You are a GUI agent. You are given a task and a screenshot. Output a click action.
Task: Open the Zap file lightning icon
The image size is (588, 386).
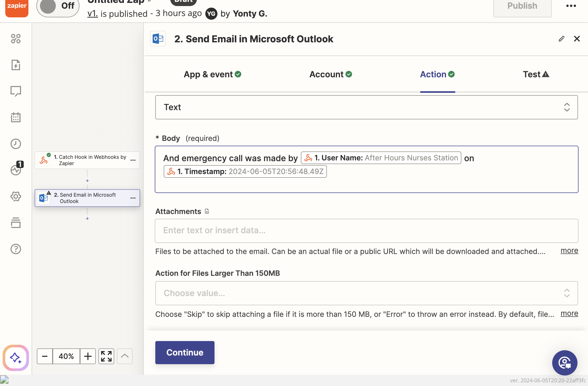16,65
